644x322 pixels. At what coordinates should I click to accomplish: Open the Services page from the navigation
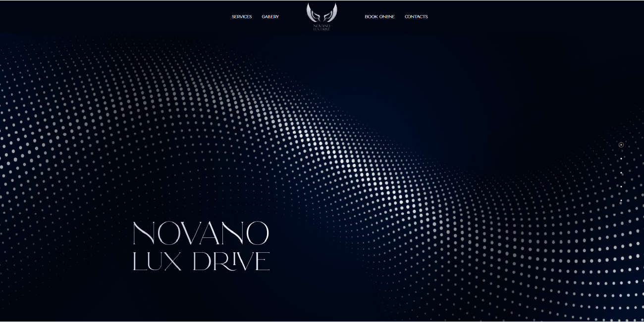point(242,17)
